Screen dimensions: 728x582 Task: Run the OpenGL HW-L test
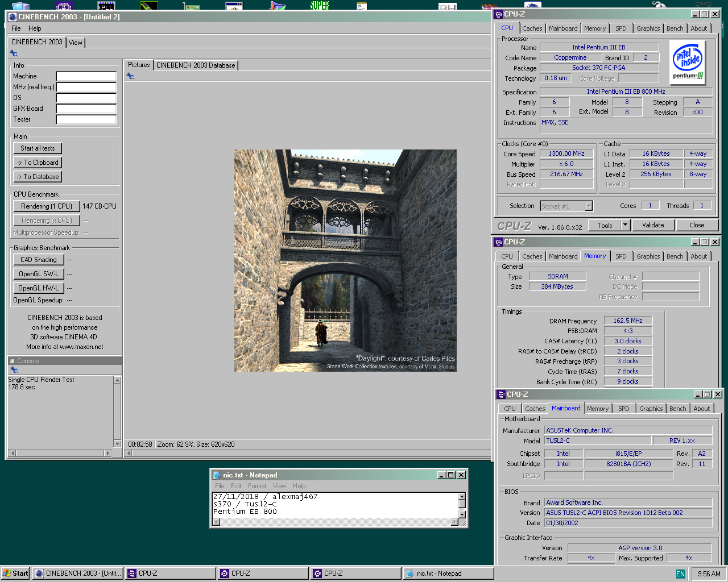pyautogui.click(x=39, y=288)
